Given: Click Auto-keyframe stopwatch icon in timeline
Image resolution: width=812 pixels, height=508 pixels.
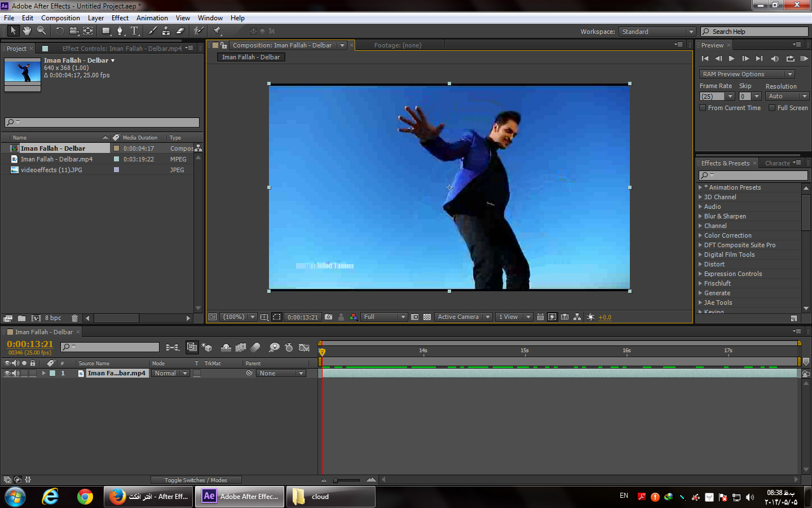Looking at the screenshot, I should (289, 348).
